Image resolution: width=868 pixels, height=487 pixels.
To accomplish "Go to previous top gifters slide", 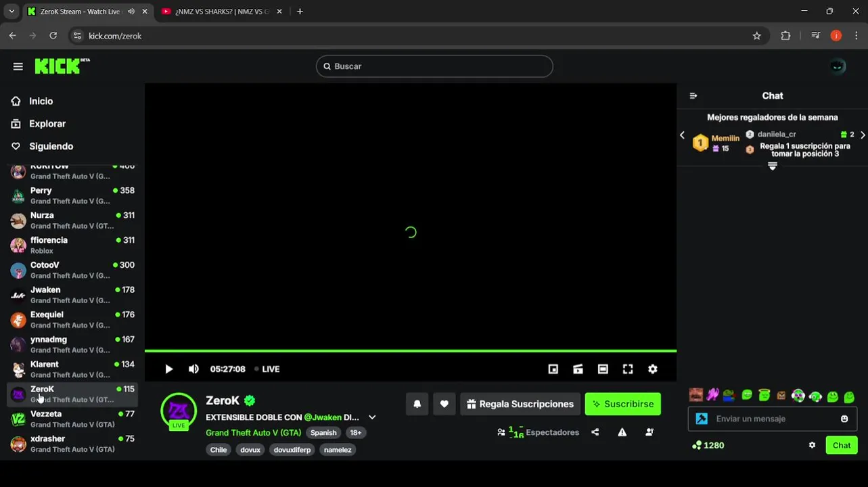I will [x=682, y=135].
